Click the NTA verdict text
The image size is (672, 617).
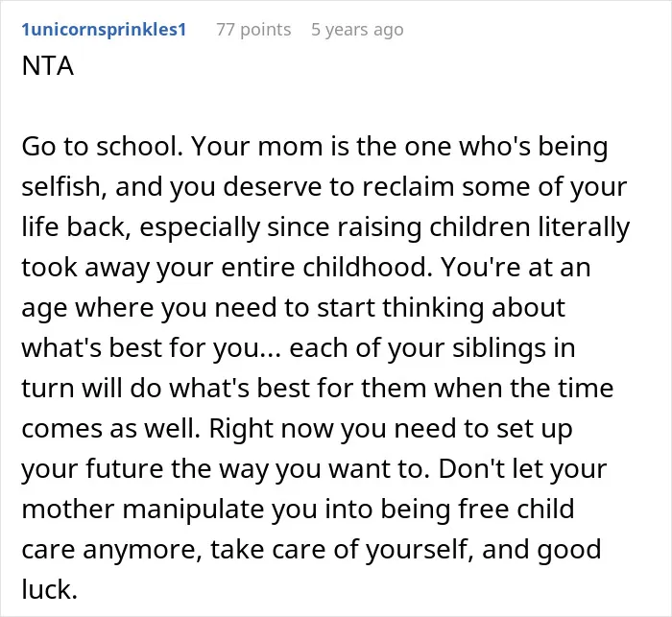[x=48, y=66]
